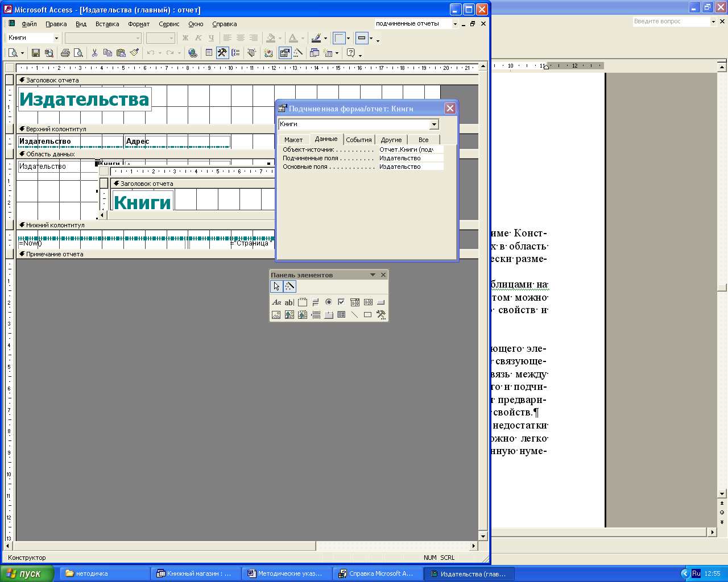Switch to Справка Microsoft Access taskbar button

tap(378, 573)
